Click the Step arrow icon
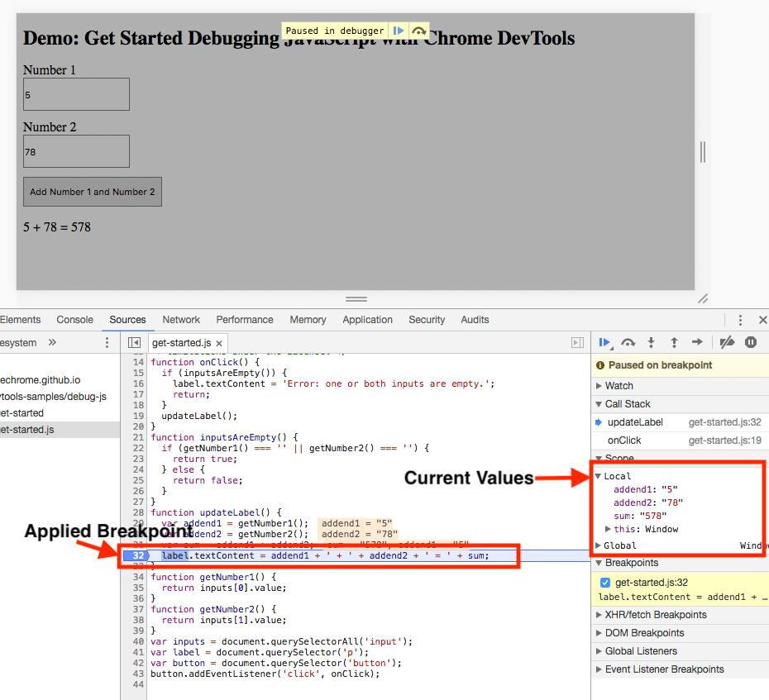Screen dimensions: 769x700 (697, 342)
